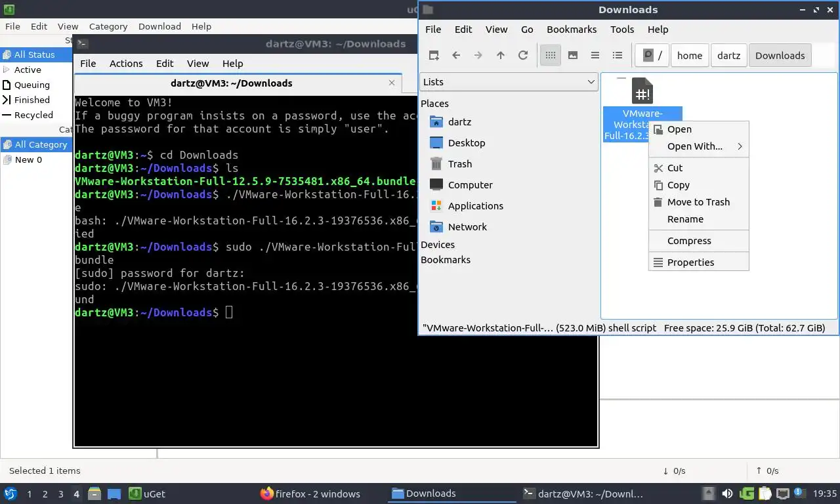Switch to thumbnail view mode
The width and height of the screenshot is (840, 504).
click(x=573, y=56)
